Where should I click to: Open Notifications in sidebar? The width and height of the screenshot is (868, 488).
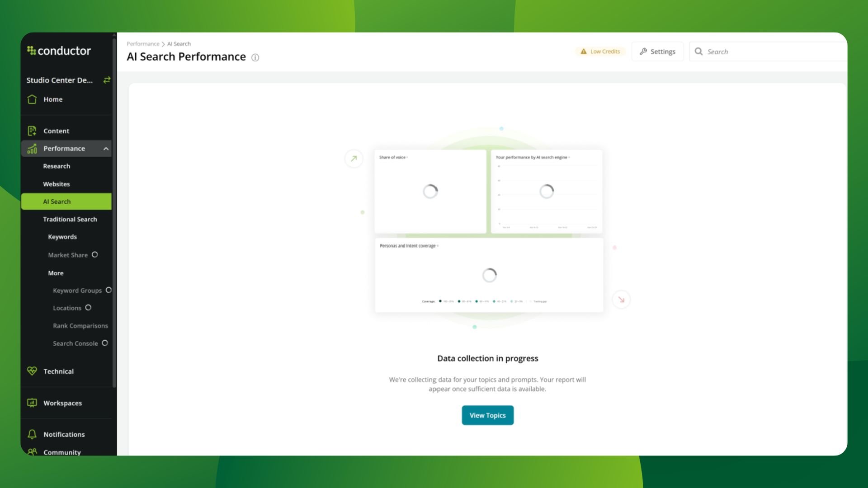click(x=64, y=434)
